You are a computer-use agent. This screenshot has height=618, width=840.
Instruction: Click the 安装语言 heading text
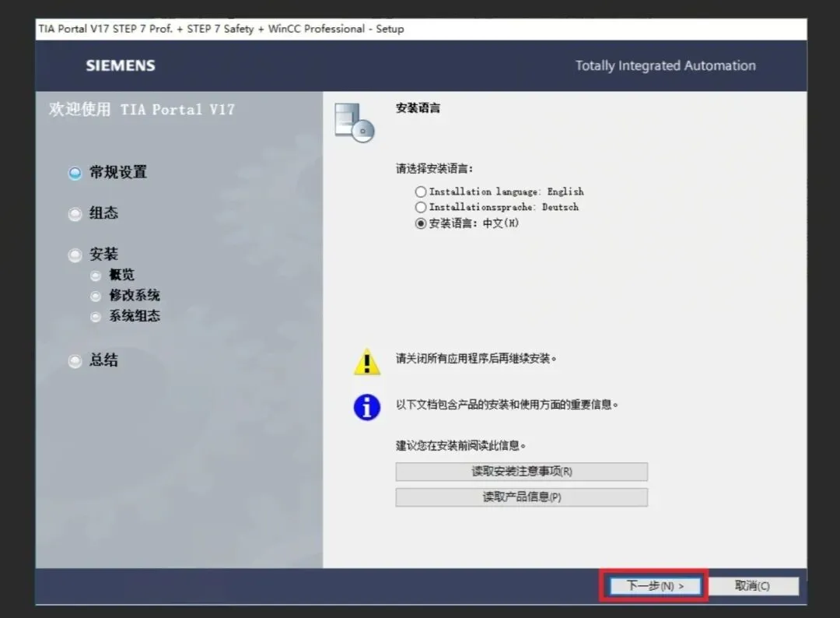[x=418, y=107]
